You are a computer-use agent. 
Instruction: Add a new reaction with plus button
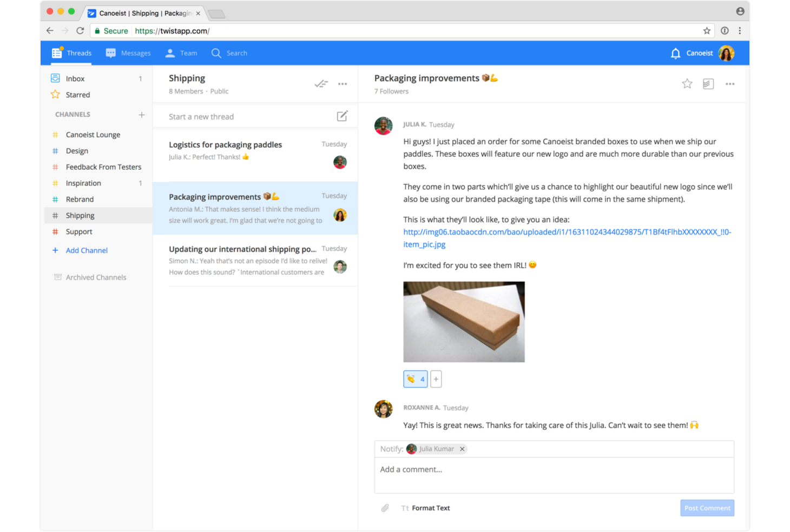point(436,379)
